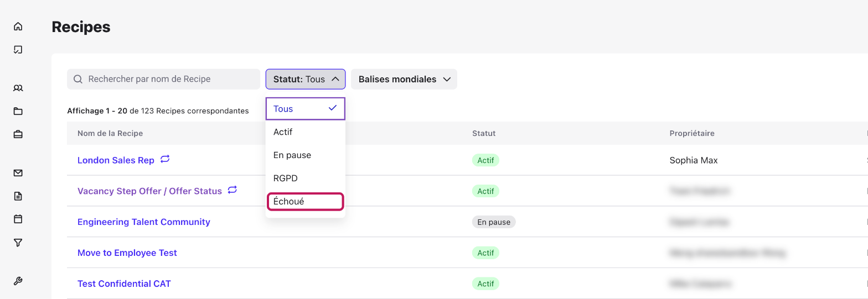This screenshot has height=299, width=868.
Task: Click the magnifier icon in search box
Action: click(x=78, y=79)
